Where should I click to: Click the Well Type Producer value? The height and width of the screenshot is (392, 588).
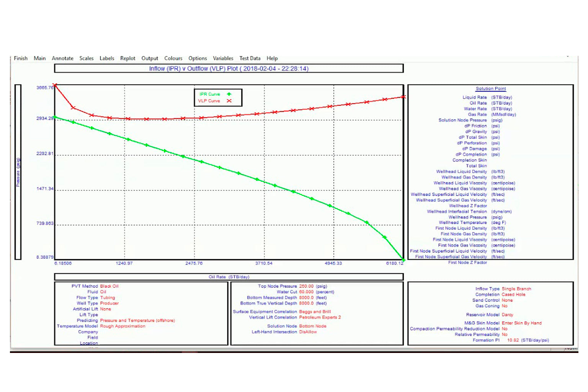109,304
